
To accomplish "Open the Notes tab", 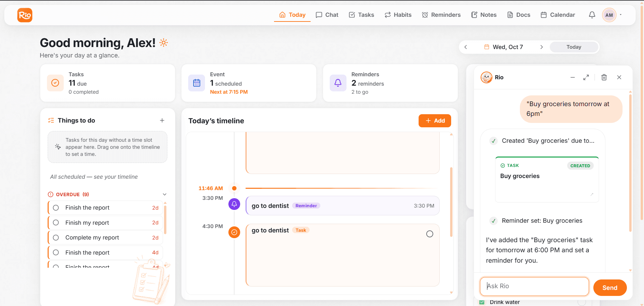I will click(484, 15).
